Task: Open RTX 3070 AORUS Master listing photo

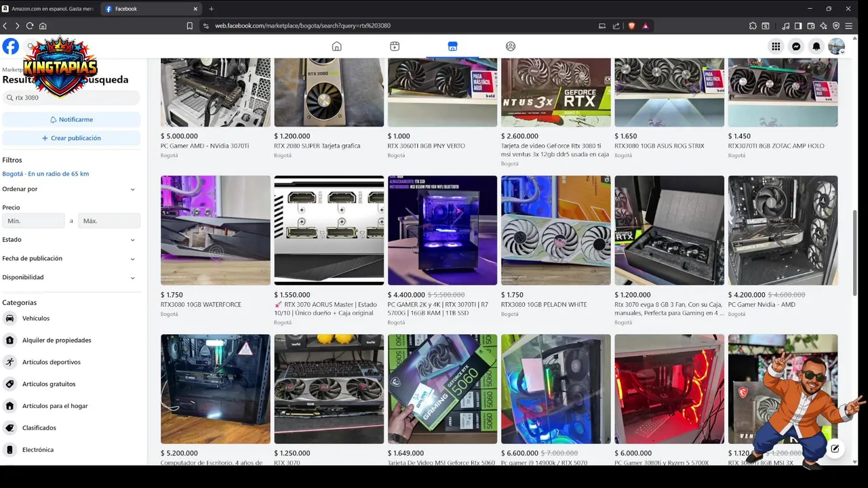Action: pyautogui.click(x=329, y=230)
